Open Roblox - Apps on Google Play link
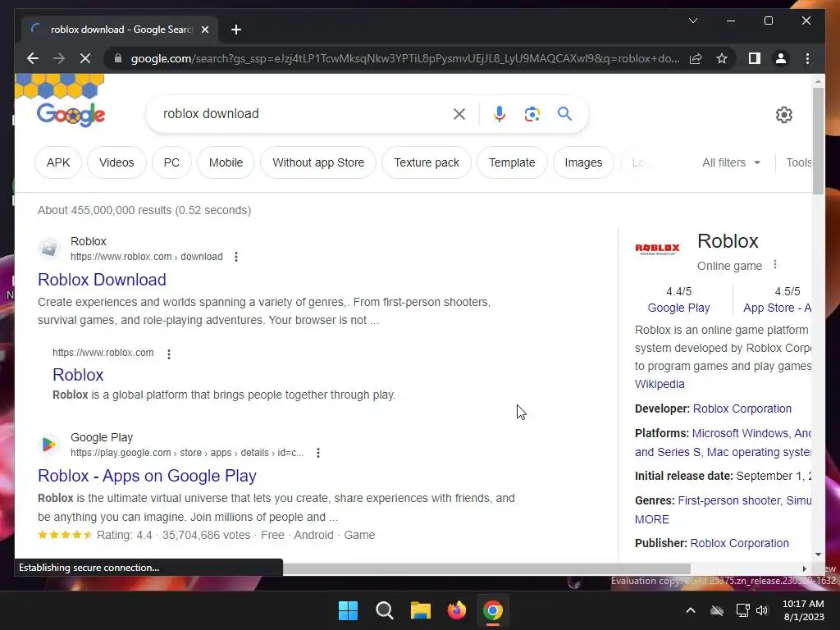This screenshot has height=630, width=840. pos(148,476)
